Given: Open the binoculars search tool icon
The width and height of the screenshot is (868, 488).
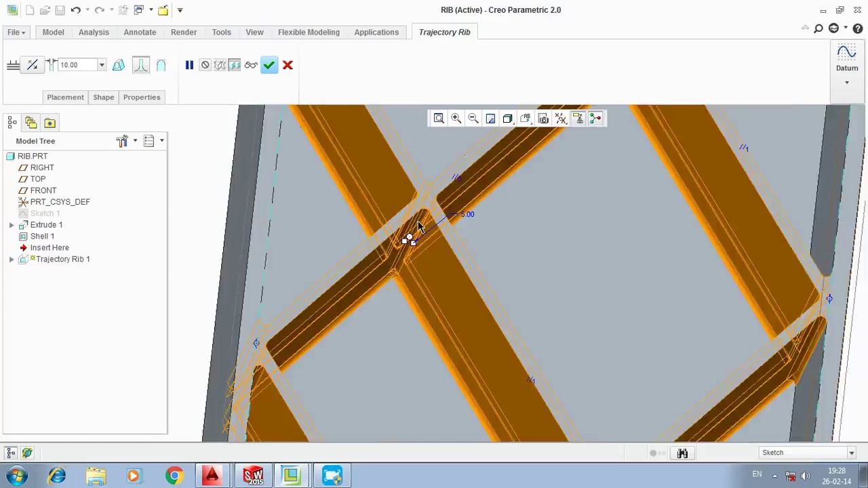Looking at the screenshot, I should 682,453.
